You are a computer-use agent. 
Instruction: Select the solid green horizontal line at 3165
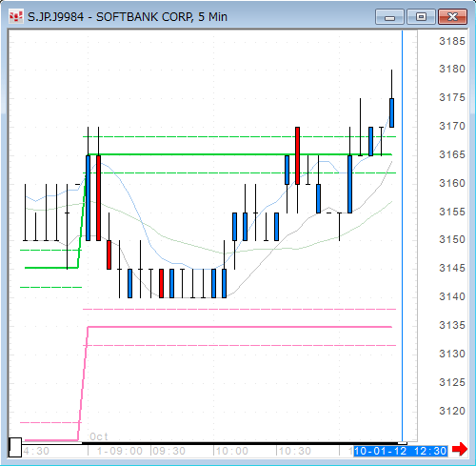coord(240,154)
